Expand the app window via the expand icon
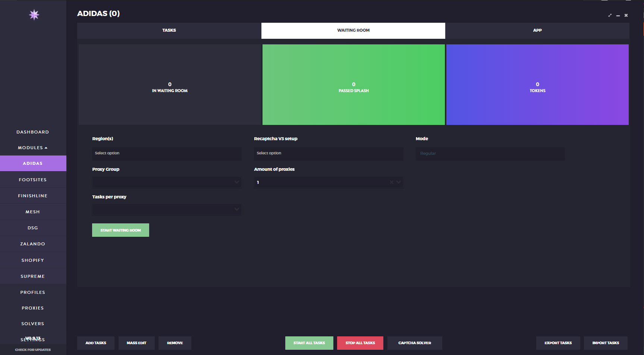This screenshot has width=644, height=355. coord(610,15)
